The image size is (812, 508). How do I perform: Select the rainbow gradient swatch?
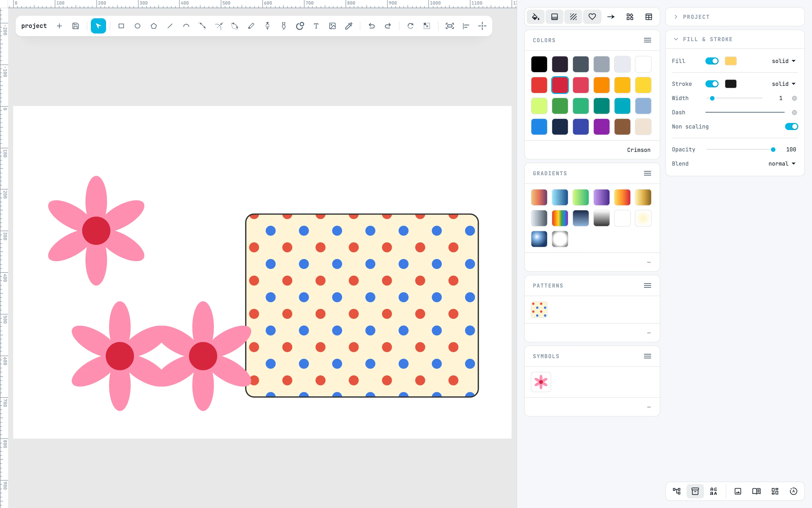(x=560, y=218)
